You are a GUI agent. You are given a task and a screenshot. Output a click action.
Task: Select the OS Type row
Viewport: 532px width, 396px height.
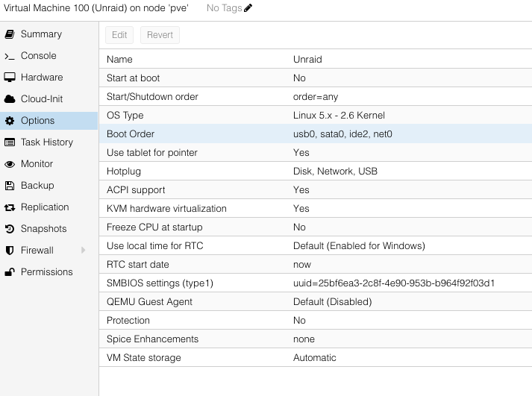(x=316, y=116)
